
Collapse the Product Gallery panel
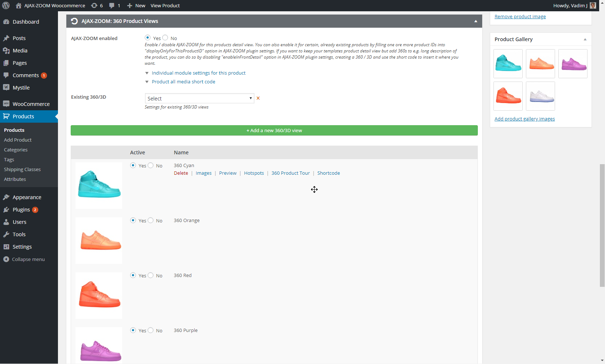tap(585, 39)
